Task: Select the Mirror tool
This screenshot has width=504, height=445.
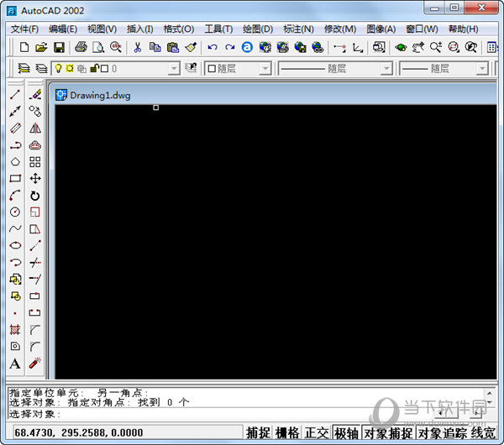Action: tap(35, 128)
